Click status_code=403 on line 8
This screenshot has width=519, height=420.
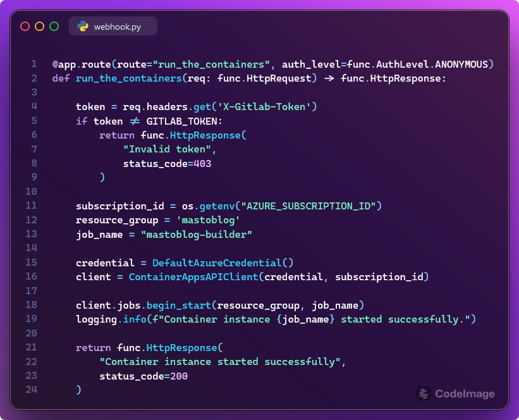[167, 164]
